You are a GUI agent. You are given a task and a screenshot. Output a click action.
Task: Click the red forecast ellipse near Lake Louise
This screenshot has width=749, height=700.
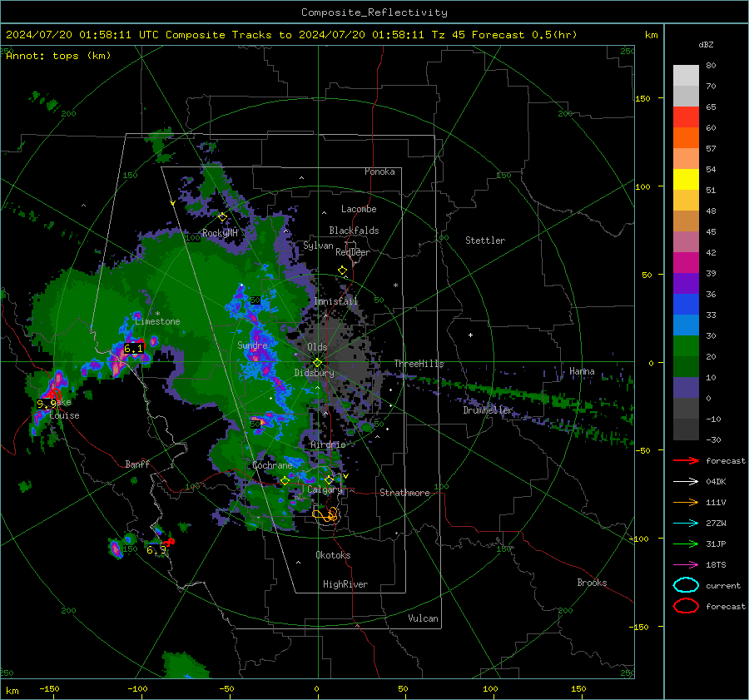point(54,395)
